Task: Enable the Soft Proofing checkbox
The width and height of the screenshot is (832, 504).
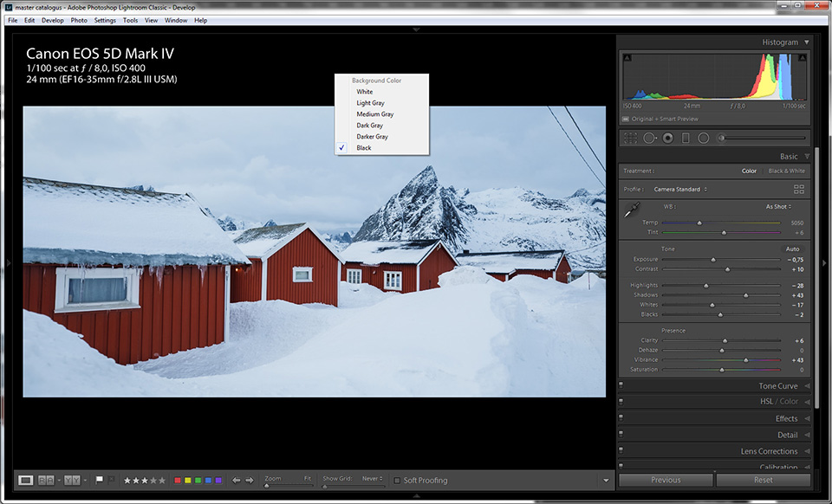Action: click(x=397, y=481)
